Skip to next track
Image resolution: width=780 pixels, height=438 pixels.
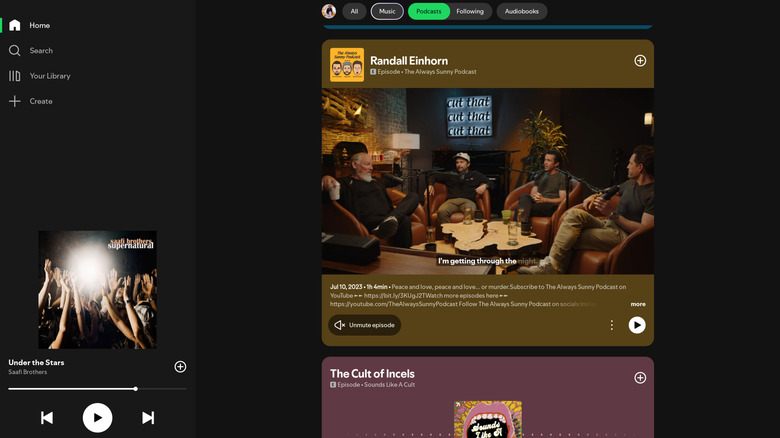pyautogui.click(x=148, y=418)
